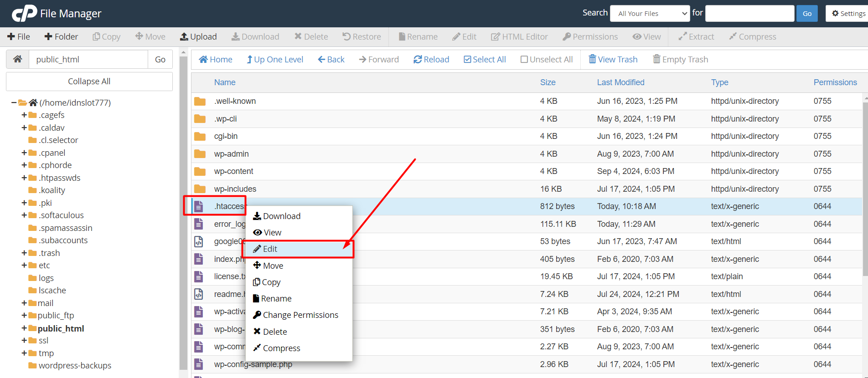The image size is (868, 378).
Task: Select the wp-admin folder row
Action: (x=527, y=154)
